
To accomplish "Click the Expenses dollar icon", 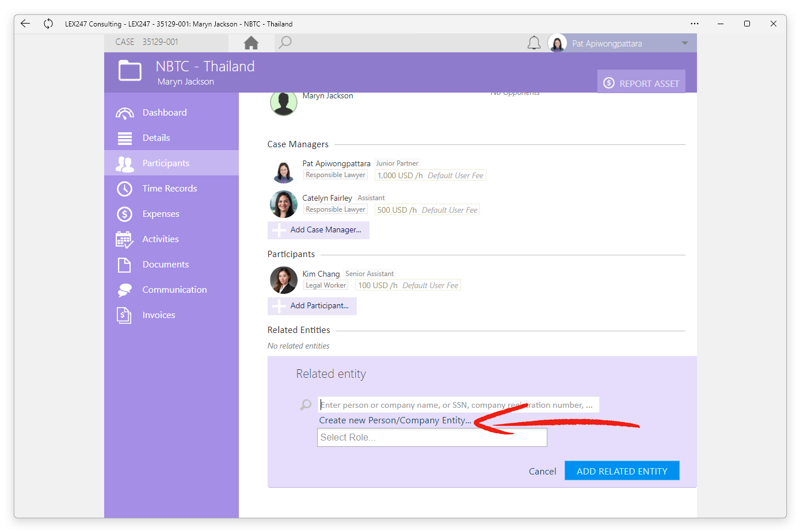I will pos(125,214).
